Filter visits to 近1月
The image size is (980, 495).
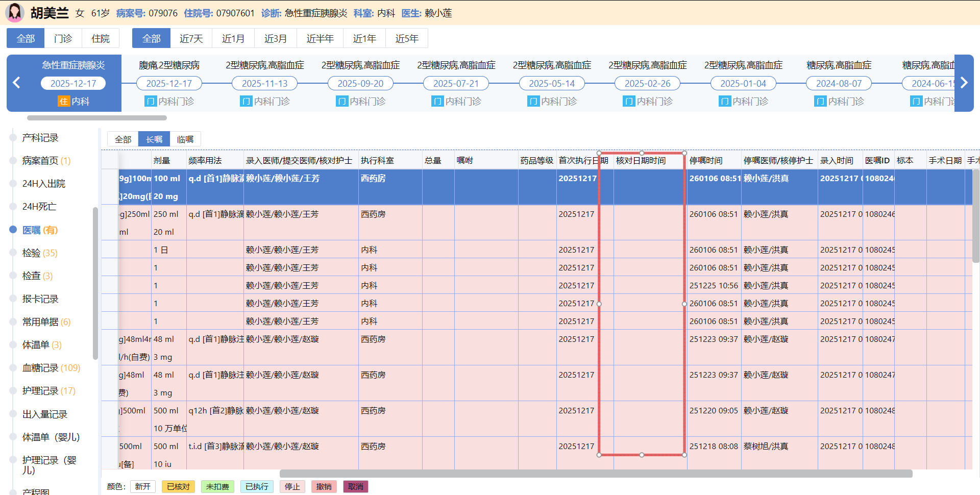point(233,38)
